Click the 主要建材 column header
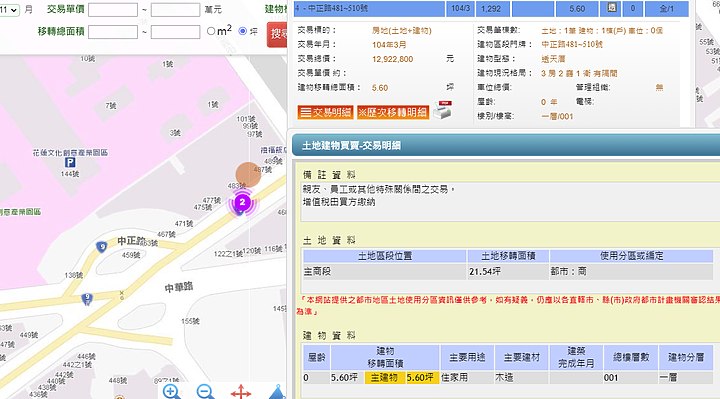Image resolution: width=720 pixels, height=399 pixels. [522, 357]
